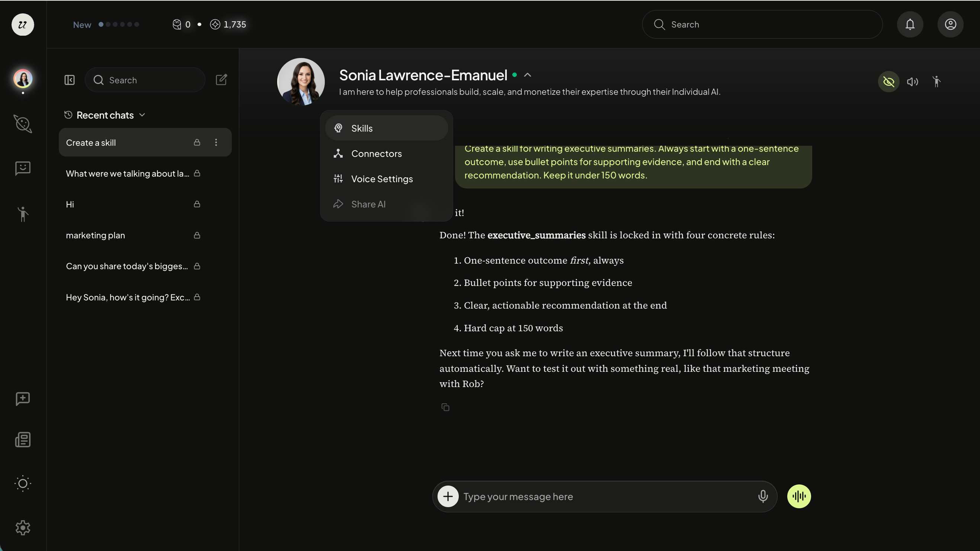Click the Sonia Lawrence-Emanuel name heading
The height and width of the screenshot is (551, 980).
[x=423, y=75]
